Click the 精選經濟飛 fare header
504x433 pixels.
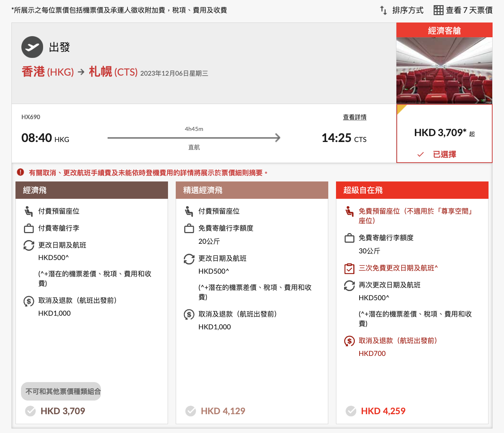(252, 190)
